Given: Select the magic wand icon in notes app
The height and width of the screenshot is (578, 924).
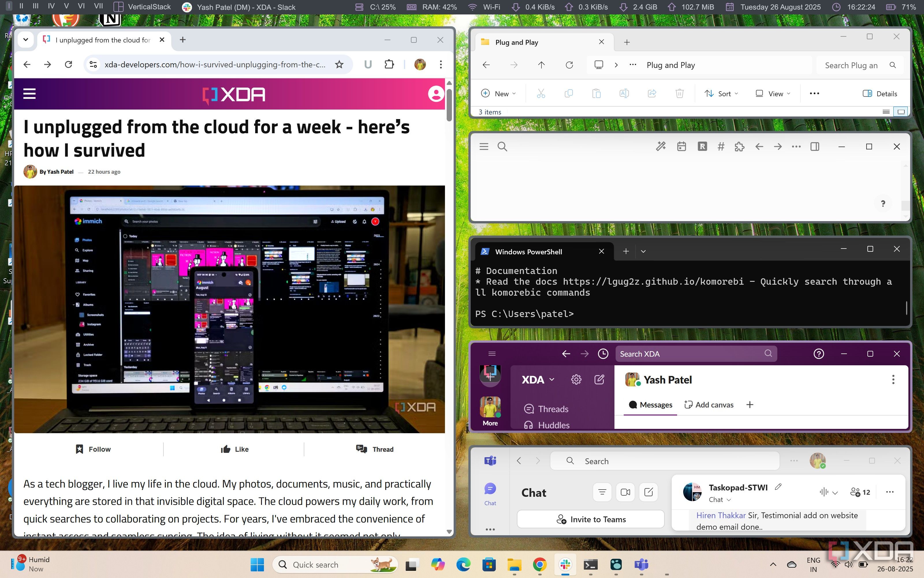Looking at the screenshot, I should (x=661, y=147).
